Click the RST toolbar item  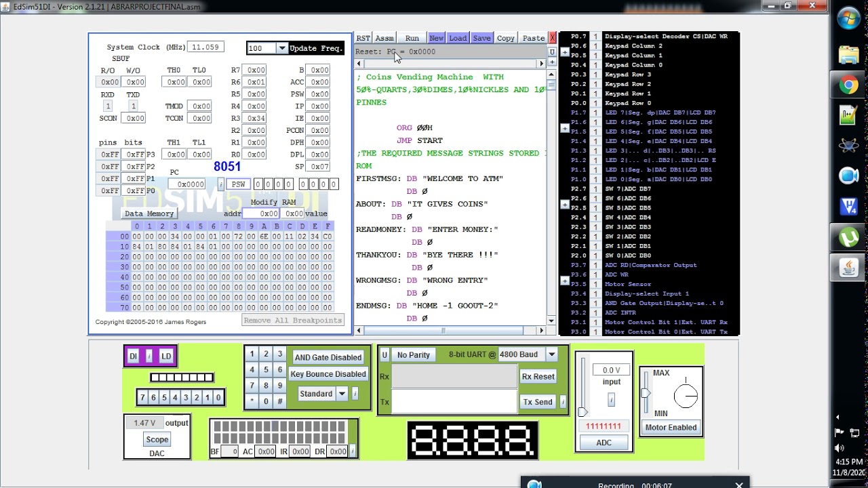[363, 38]
